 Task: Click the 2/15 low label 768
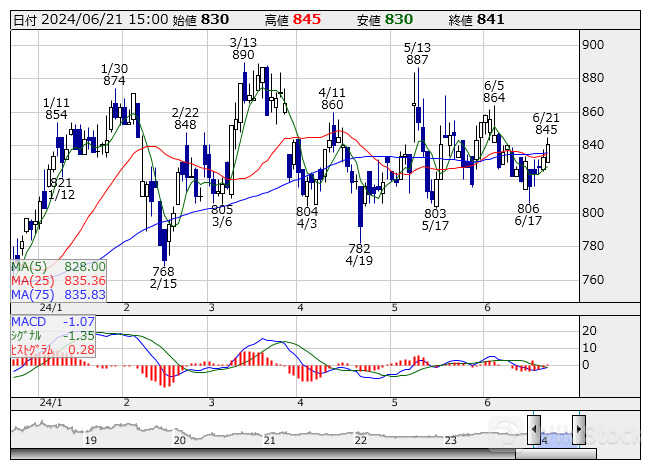pyautogui.click(x=163, y=271)
